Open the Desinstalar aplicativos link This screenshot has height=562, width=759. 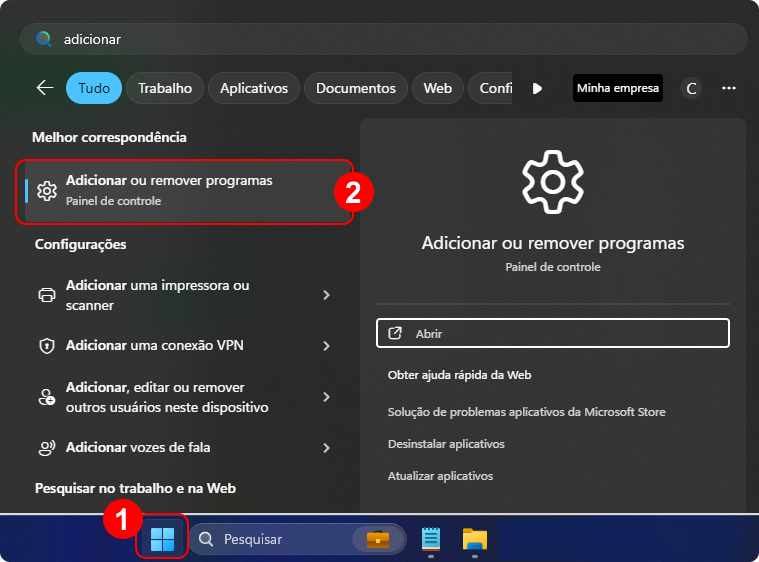click(446, 444)
